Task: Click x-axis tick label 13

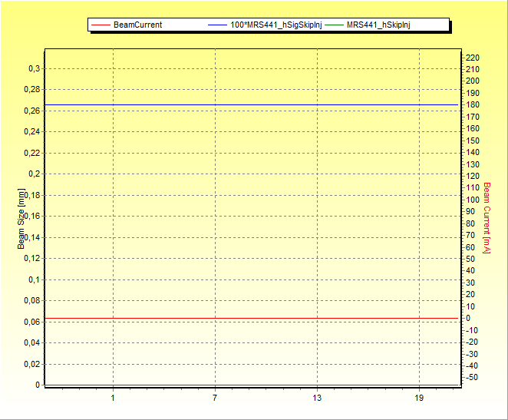Action: pos(317,398)
